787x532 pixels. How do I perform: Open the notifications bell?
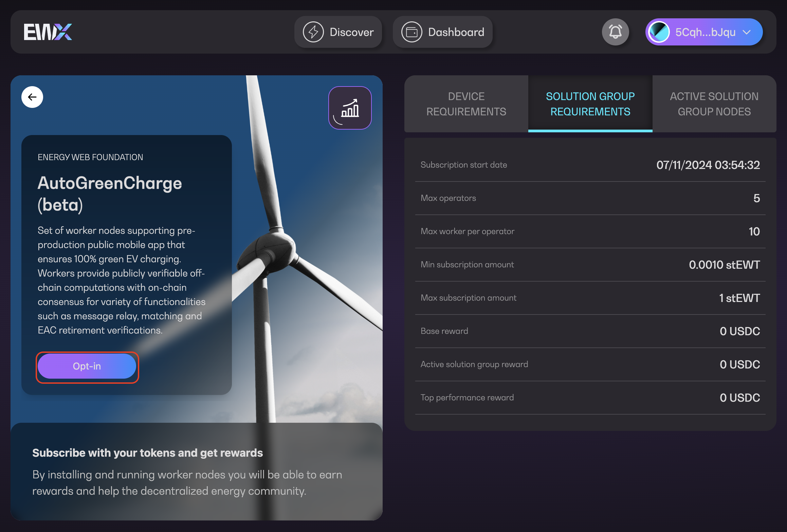(615, 32)
